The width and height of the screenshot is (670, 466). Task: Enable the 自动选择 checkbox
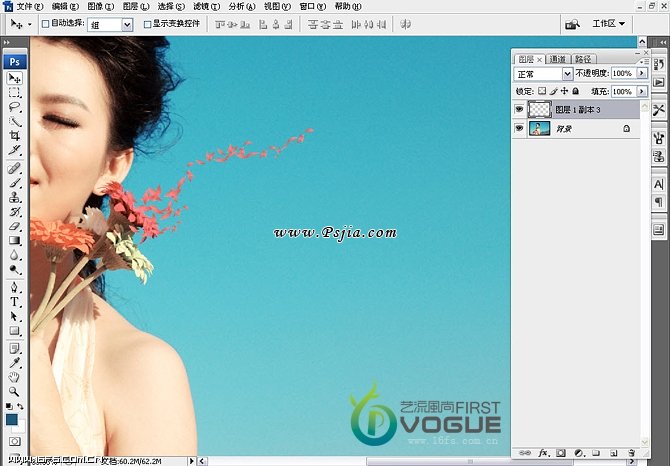[46, 23]
